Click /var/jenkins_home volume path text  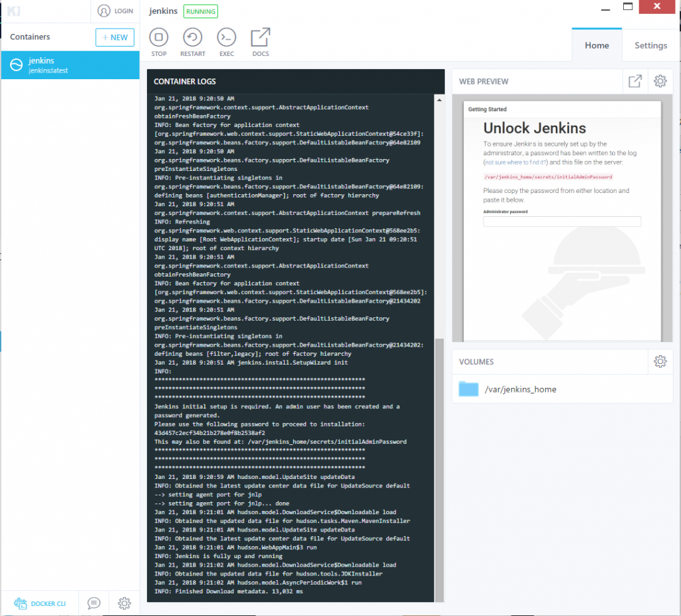(x=520, y=389)
